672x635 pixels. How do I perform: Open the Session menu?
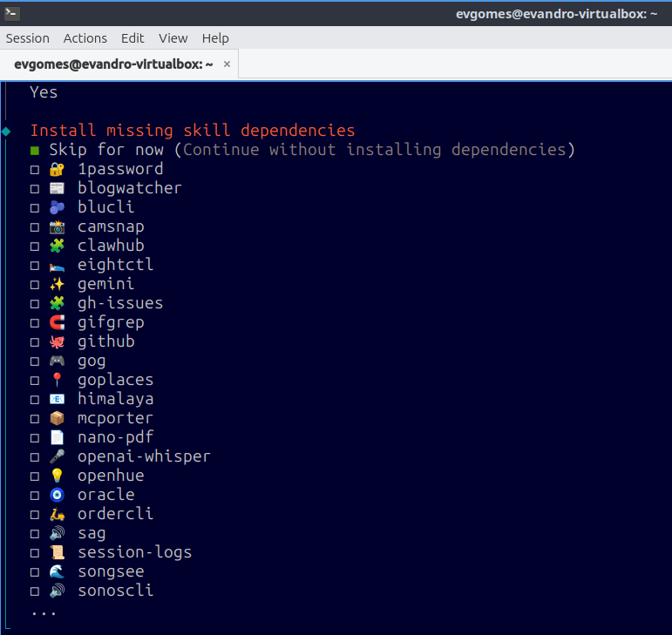click(27, 38)
